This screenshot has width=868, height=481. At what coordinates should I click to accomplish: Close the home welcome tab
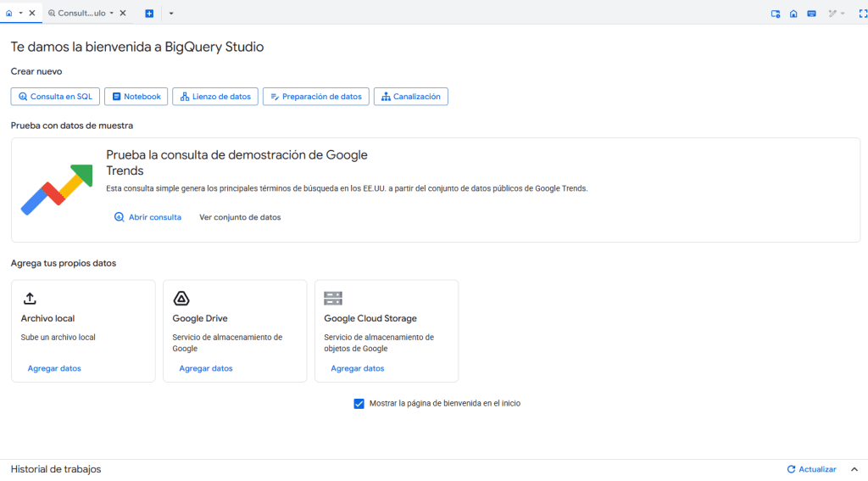(32, 13)
